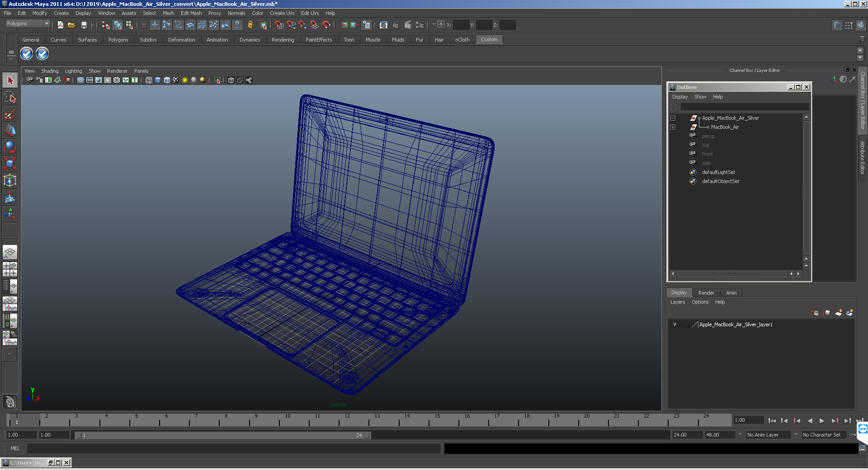Viewport: 868px width, 470px height.
Task: Switch viewport to smooth shade blue cube
Action: 158,80
